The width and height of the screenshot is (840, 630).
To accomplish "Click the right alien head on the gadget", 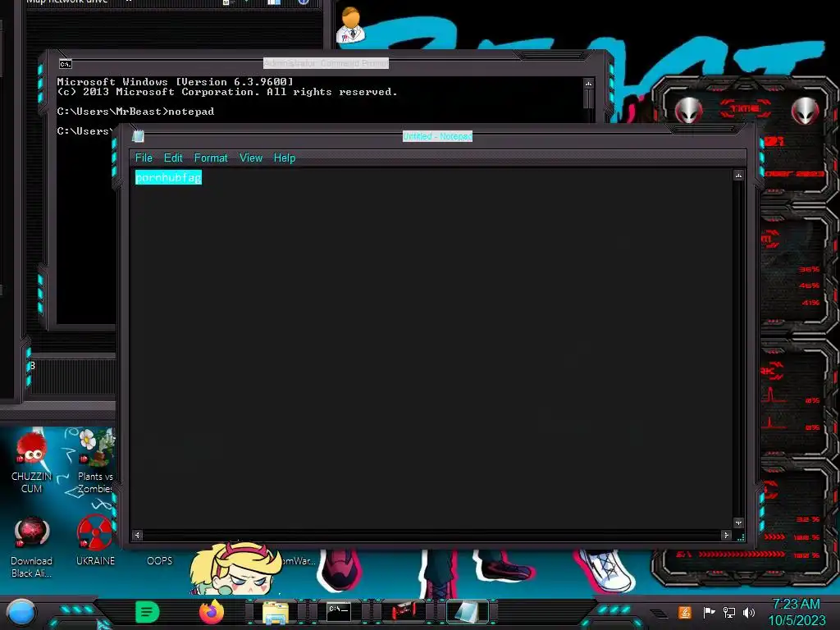I will coord(805,111).
